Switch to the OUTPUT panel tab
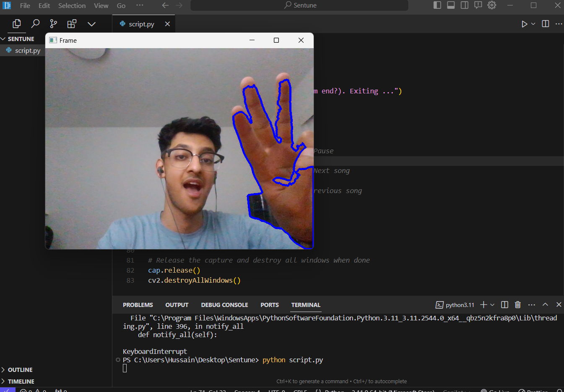 [177, 305]
